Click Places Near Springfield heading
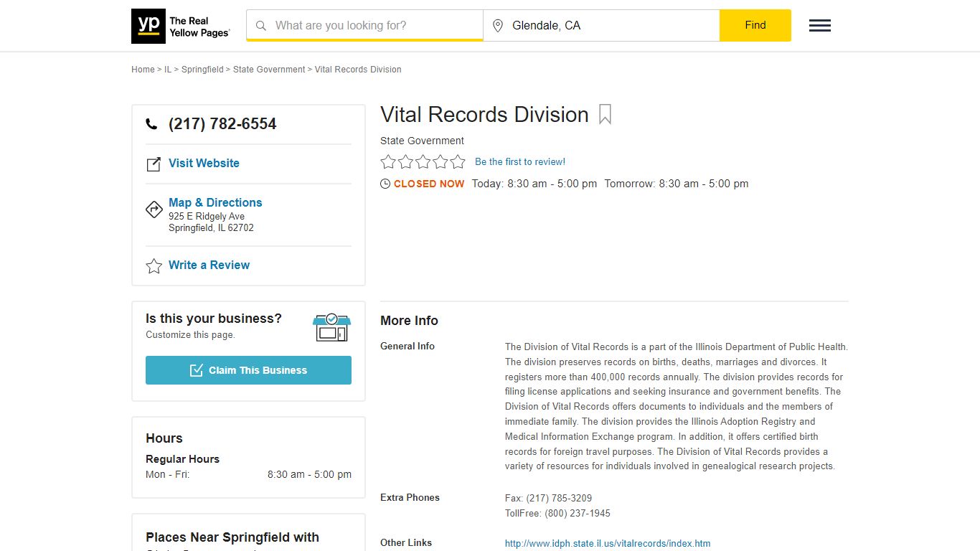Screen dimensions: 980x551 coord(232,537)
